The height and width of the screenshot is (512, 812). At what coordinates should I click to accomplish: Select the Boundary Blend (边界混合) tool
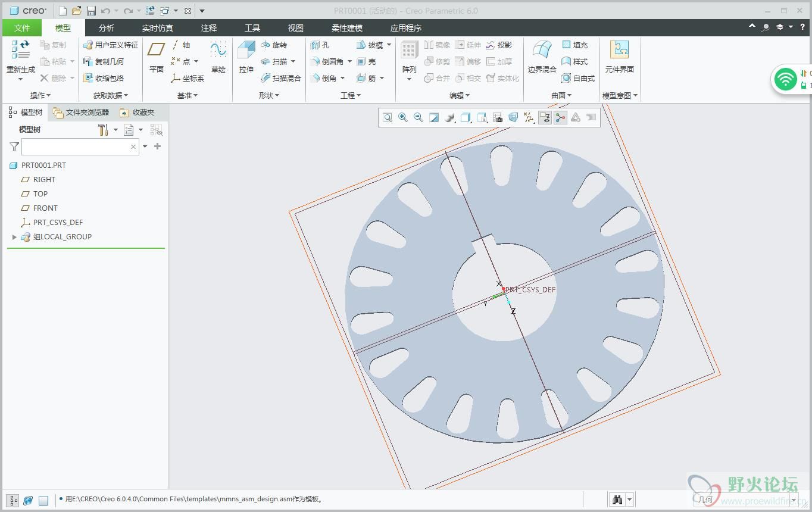[x=542, y=58]
